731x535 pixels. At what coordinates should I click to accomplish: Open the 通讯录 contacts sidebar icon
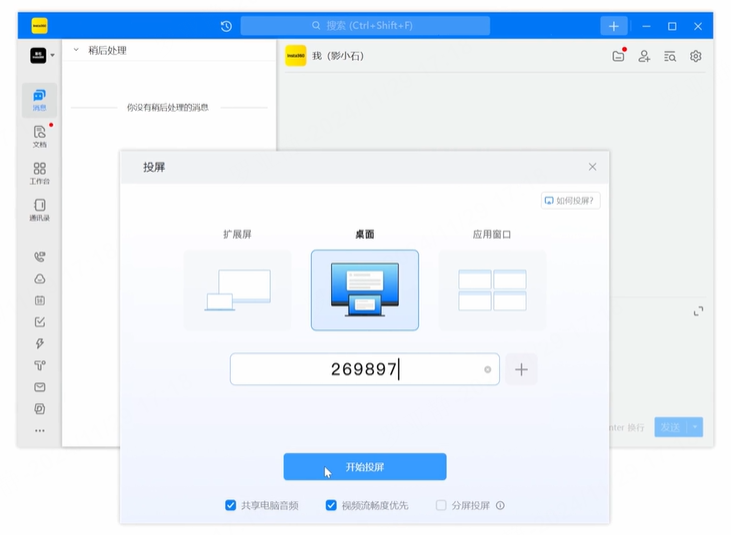point(39,209)
